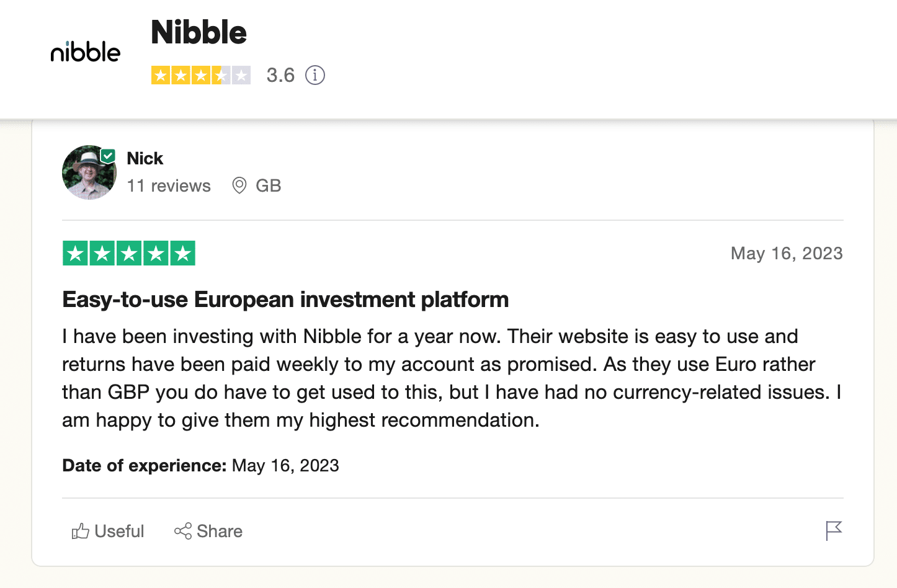The height and width of the screenshot is (588, 897).
Task: Click the green five-star rating strip
Action: point(128,253)
